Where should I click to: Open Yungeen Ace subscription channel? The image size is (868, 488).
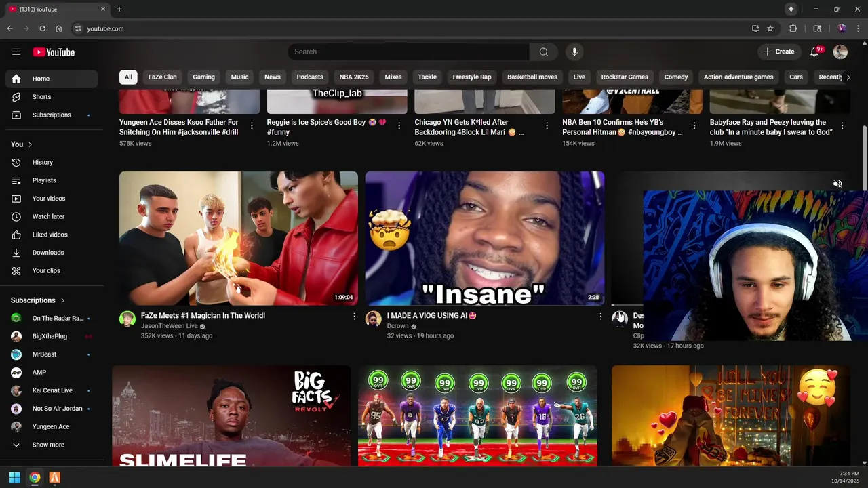pyautogui.click(x=52, y=427)
